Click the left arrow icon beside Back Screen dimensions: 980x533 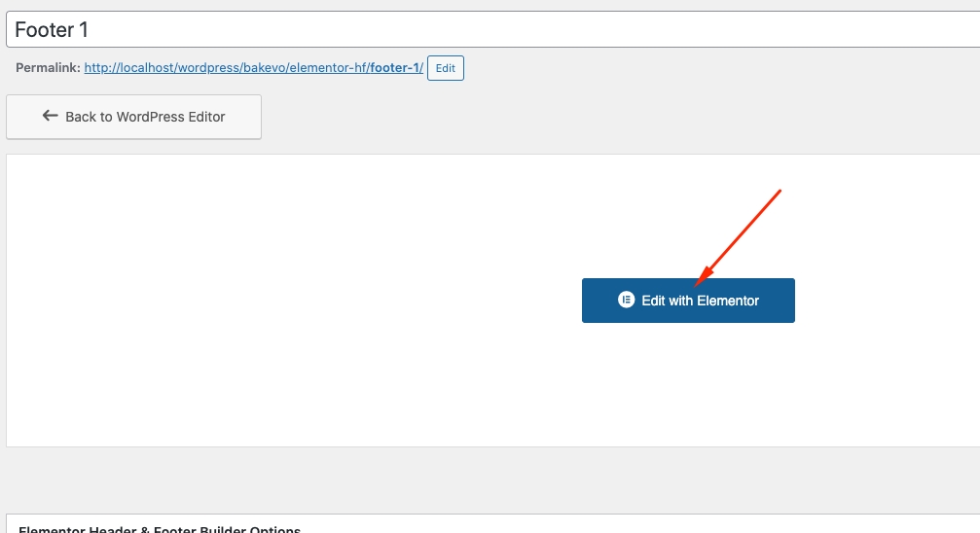[x=51, y=116]
